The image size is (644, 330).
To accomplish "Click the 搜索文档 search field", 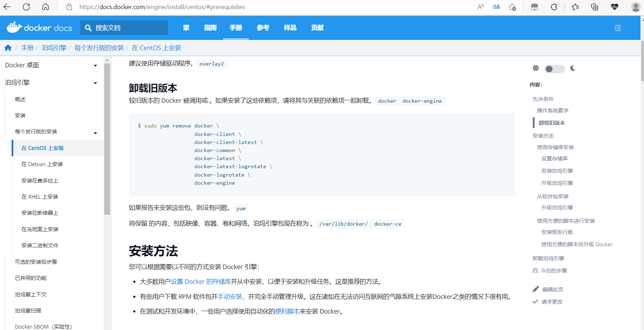I will tap(124, 28).
